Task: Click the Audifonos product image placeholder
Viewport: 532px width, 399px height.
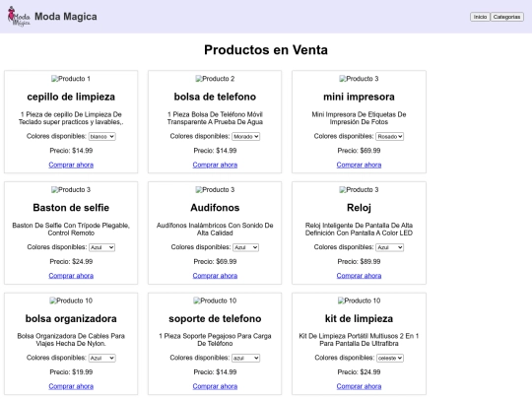Action: pyautogui.click(x=215, y=190)
